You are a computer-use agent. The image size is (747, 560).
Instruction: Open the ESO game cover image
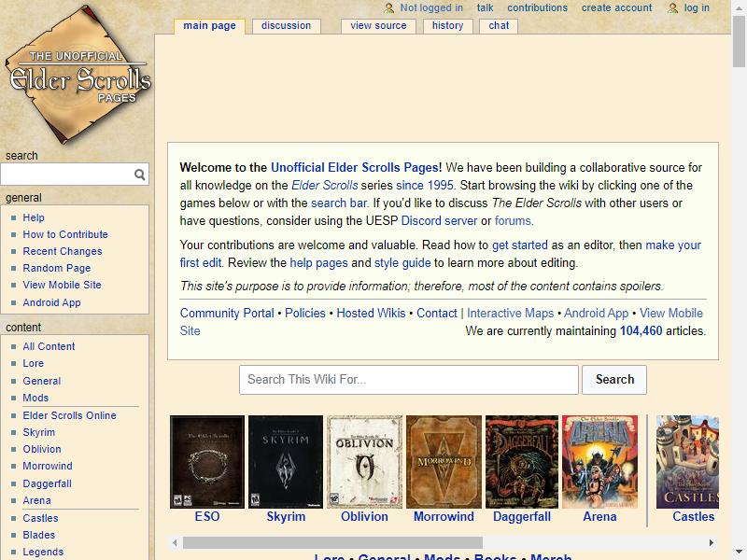tap(207, 462)
